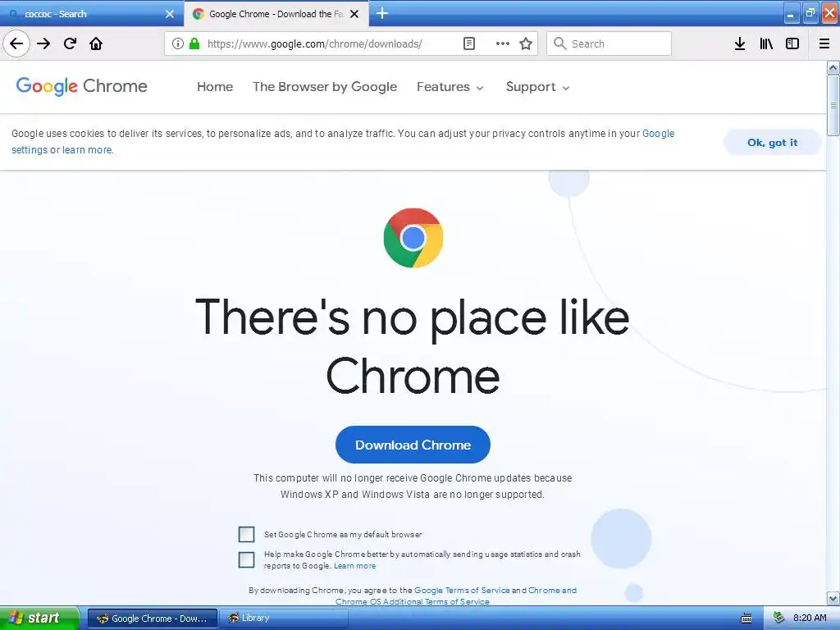Expand the Features dropdown menu
840x630 pixels.
450,87
